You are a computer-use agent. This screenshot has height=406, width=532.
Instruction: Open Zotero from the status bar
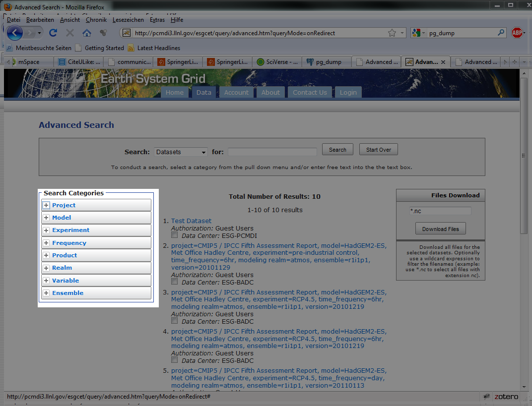(501, 397)
